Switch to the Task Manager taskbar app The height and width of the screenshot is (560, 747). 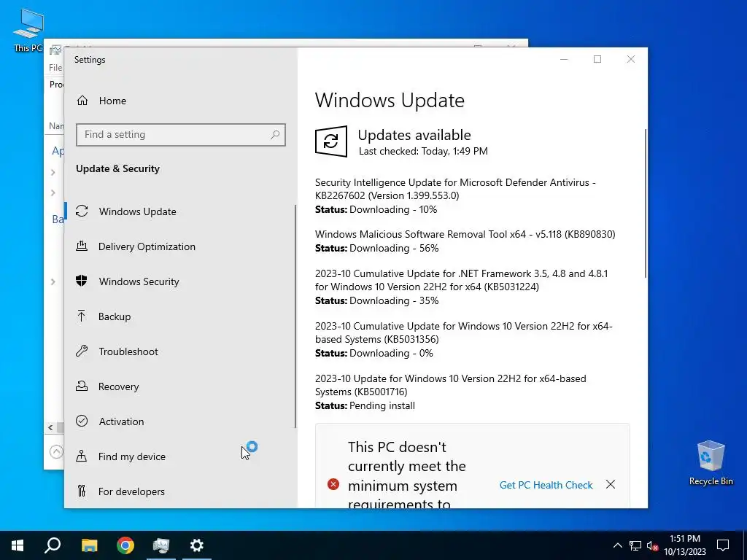[x=161, y=545]
